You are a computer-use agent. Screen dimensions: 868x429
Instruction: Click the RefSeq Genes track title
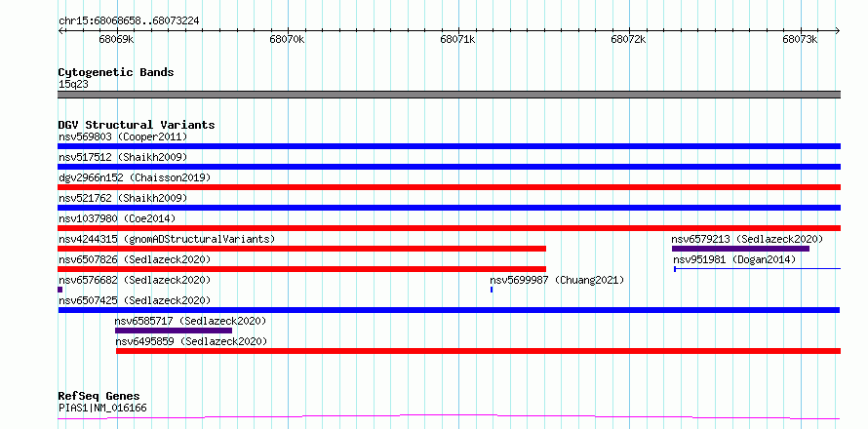coord(99,397)
